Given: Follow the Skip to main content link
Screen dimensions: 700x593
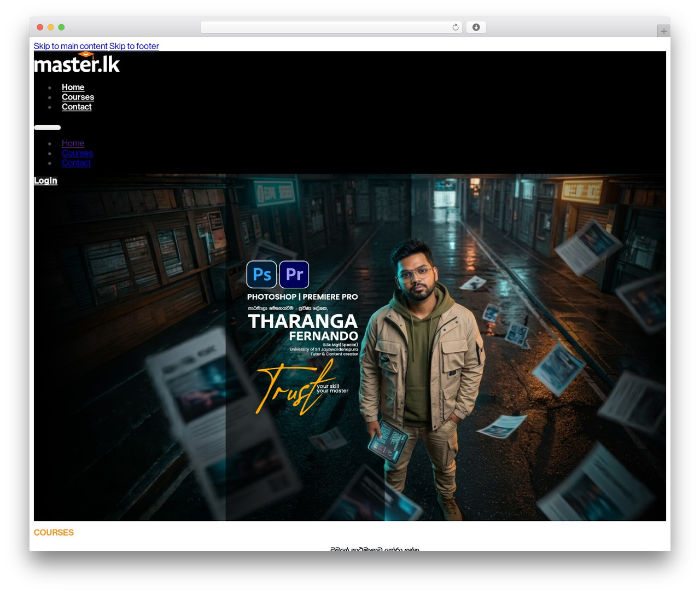Looking at the screenshot, I should [x=71, y=46].
